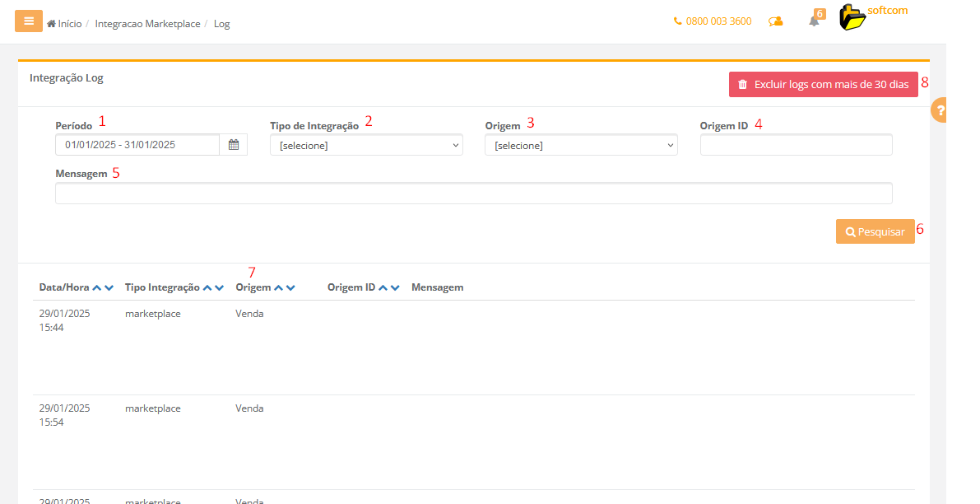Expand the Tipo de Integração dropdown
The image size is (980, 504).
click(x=366, y=146)
